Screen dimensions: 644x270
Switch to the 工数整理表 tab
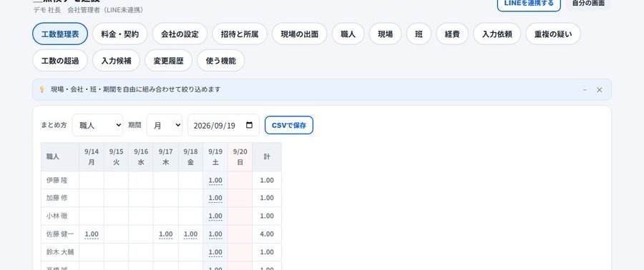pyautogui.click(x=60, y=34)
